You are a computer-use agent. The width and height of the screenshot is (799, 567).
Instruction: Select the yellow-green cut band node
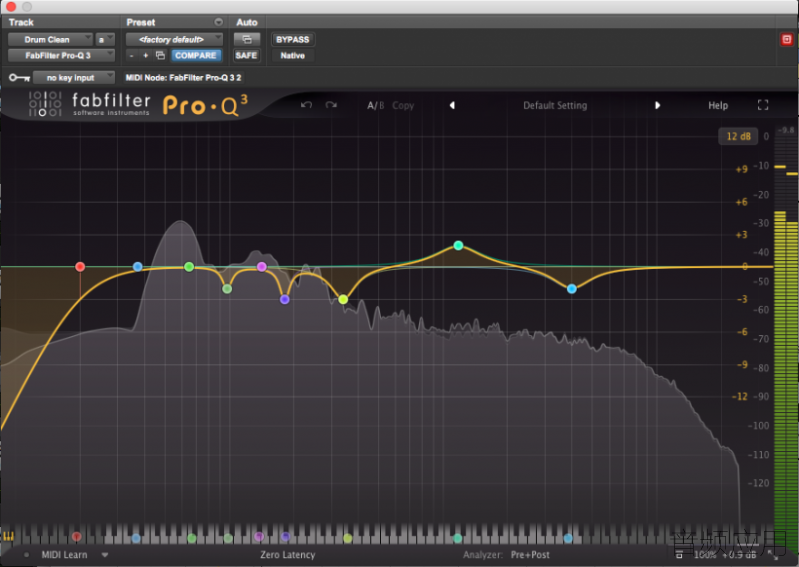343,299
